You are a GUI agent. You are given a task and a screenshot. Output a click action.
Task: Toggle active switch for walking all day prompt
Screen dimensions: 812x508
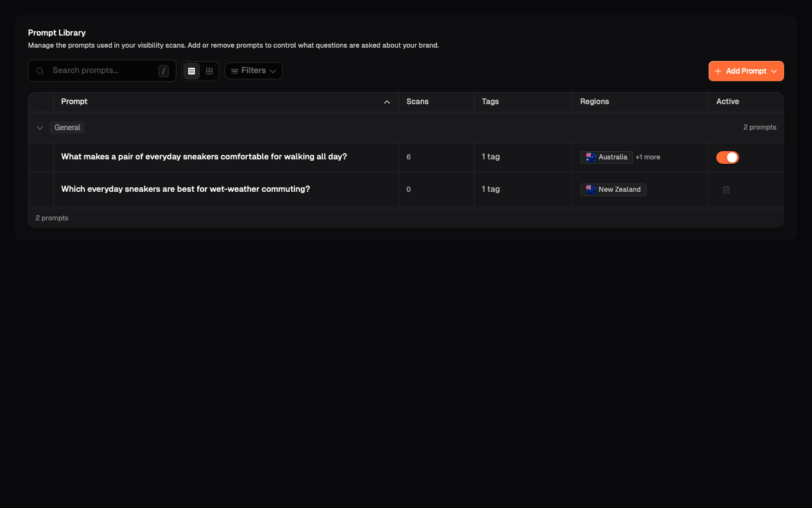pyautogui.click(x=728, y=157)
